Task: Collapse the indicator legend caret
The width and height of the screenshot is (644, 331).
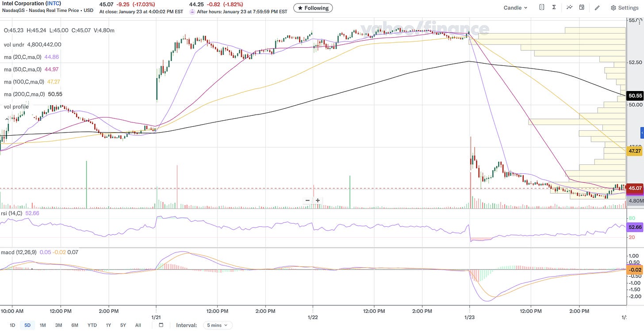Action: [x=6, y=119]
